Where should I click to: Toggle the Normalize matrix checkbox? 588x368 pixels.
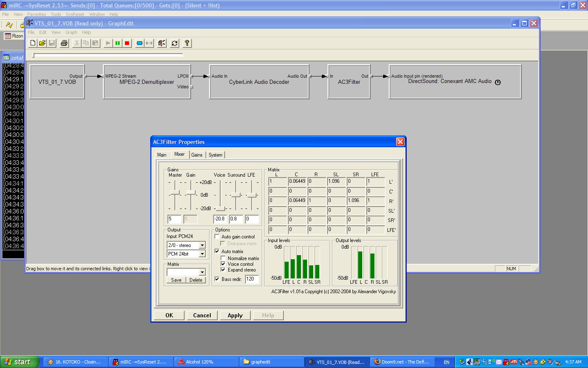(223, 258)
